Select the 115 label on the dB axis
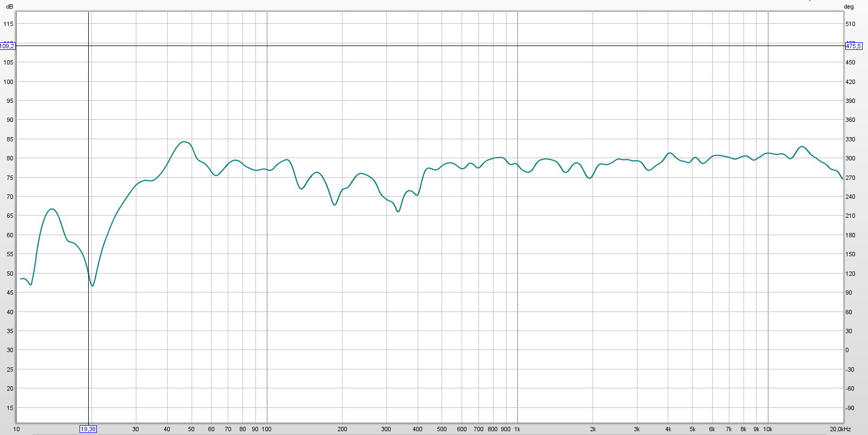Screen dimensions: 868x435 tap(9, 24)
